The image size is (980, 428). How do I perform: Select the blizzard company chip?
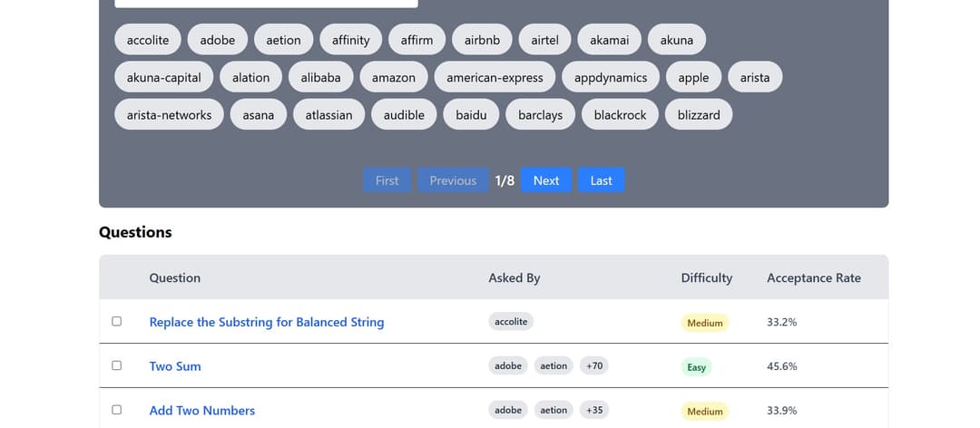tap(698, 114)
